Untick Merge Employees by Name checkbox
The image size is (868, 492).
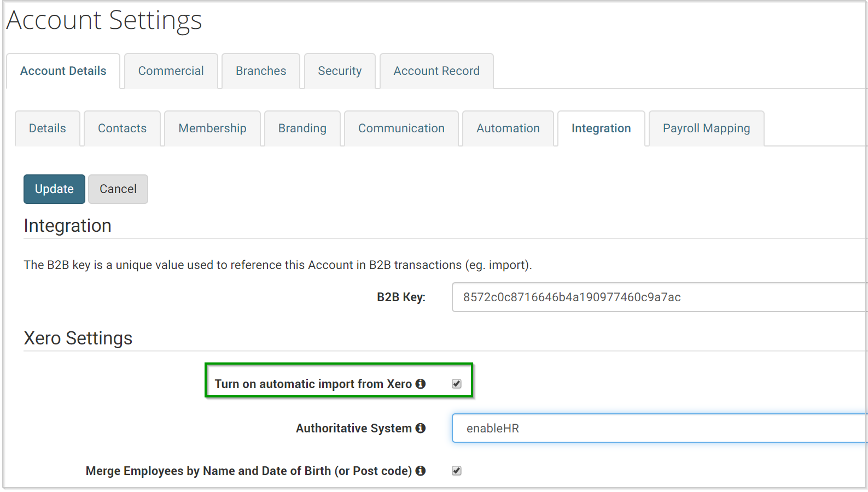click(x=457, y=471)
